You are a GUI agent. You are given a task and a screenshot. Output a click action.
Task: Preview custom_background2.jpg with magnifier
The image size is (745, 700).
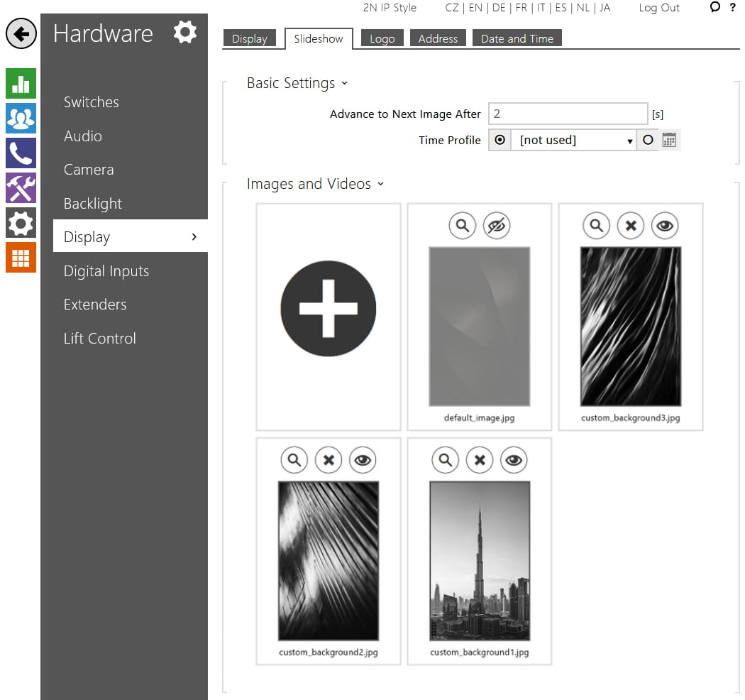point(294,460)
